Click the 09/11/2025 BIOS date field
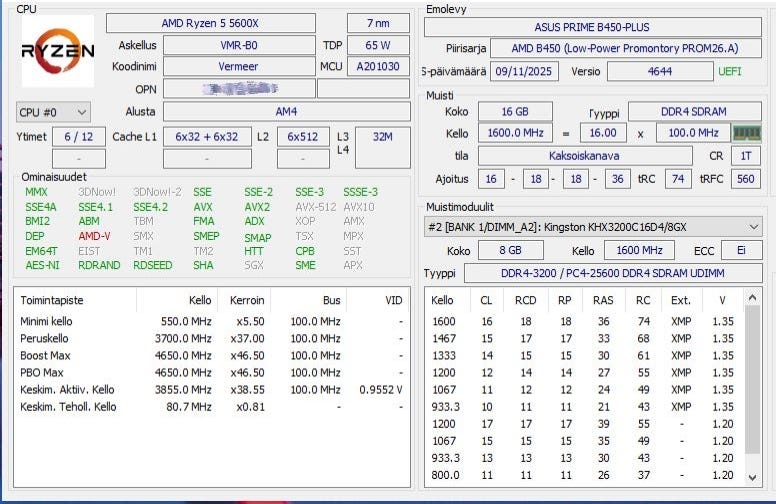The height and width of the screenshot is (504, 776). coord(524,71)
